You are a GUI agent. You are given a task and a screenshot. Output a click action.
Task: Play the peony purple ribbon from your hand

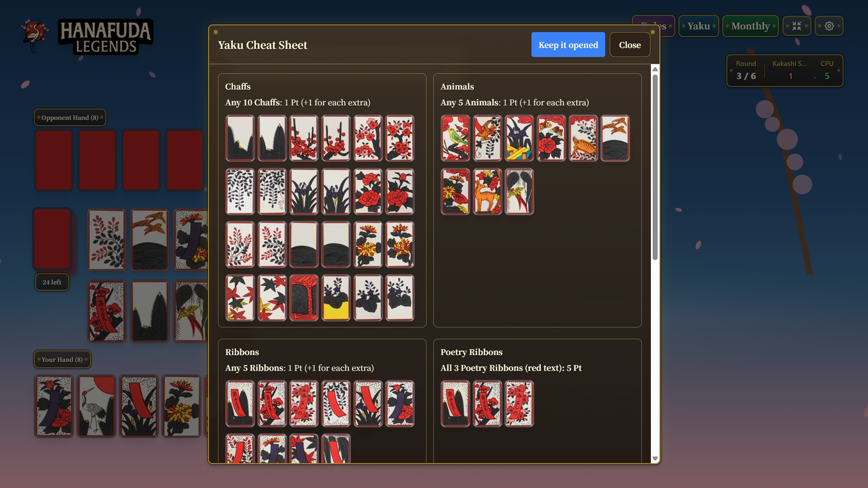pos(54,406)
